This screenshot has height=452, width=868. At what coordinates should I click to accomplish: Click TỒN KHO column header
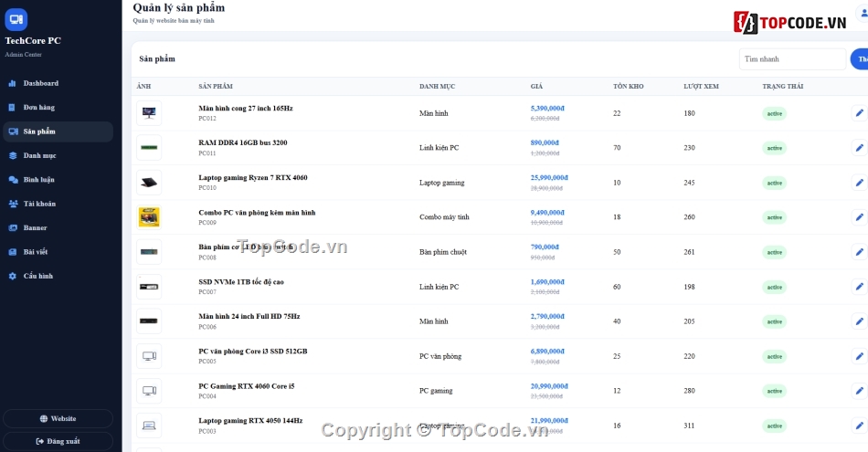click(629, 87)
